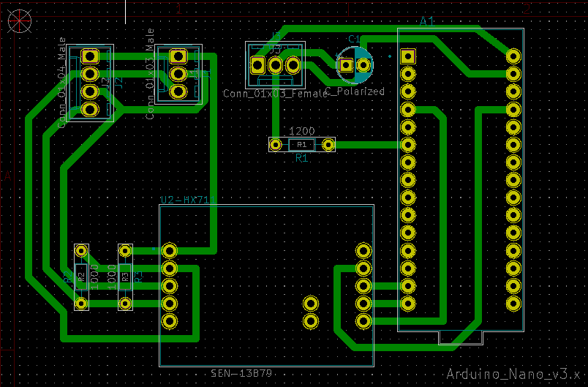Click the bottom pad of the Conn_01x04_Male connector
588x387 pixels.
click(90, 109)
